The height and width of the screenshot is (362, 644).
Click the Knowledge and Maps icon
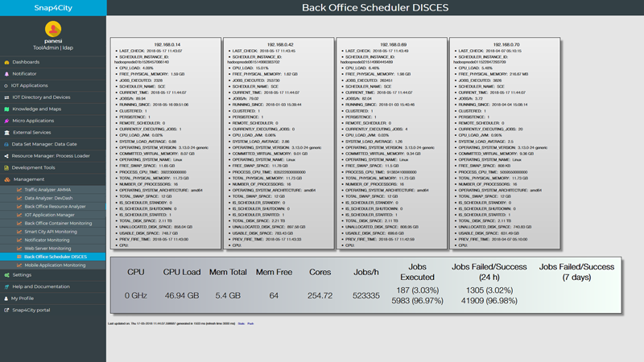(7, 109)
